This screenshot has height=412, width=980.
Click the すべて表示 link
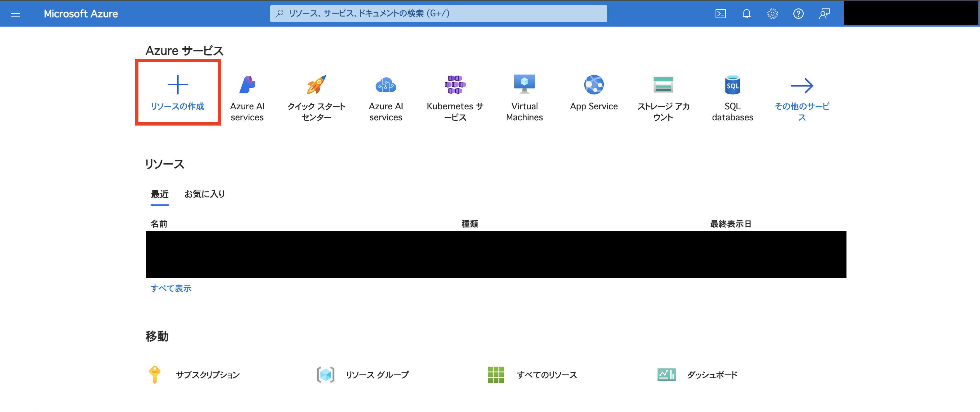click(x=171, y=288)
